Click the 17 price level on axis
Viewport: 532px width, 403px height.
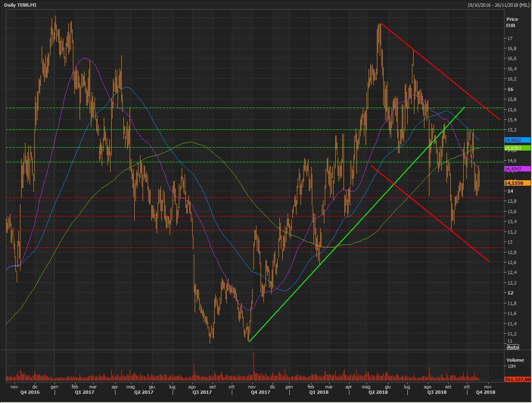coord(509,38)
